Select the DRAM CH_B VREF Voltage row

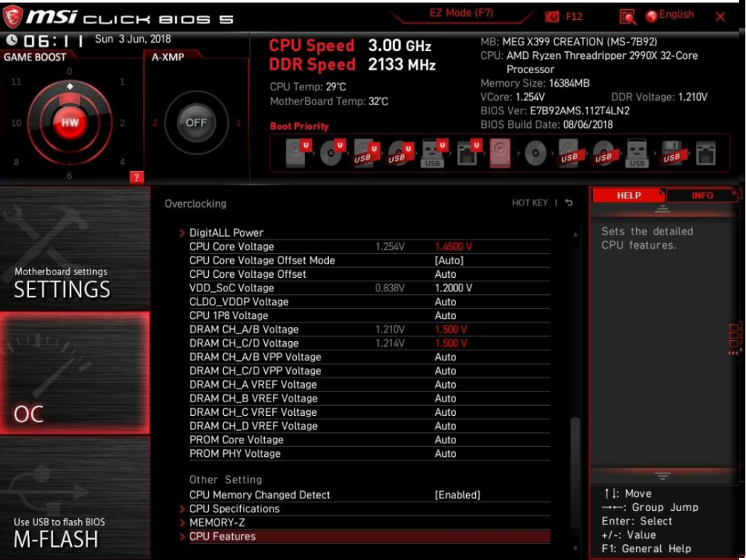pyautogui.click(x=369, y=398)
